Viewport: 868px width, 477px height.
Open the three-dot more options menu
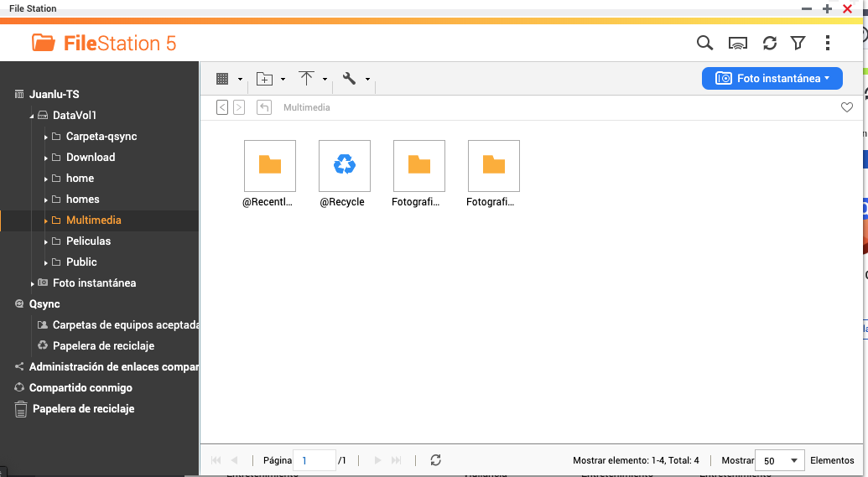(828, 43)
